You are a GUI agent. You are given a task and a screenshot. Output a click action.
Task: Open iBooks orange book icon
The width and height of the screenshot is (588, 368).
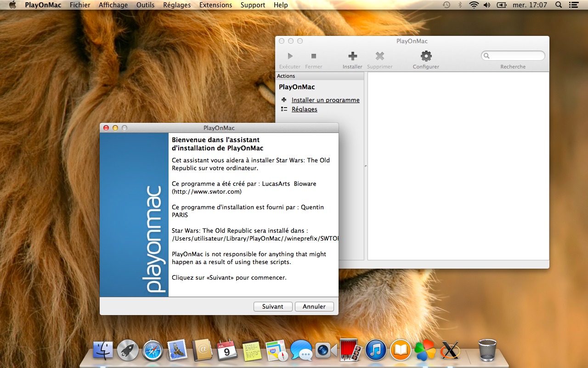[x=401, y=351]
